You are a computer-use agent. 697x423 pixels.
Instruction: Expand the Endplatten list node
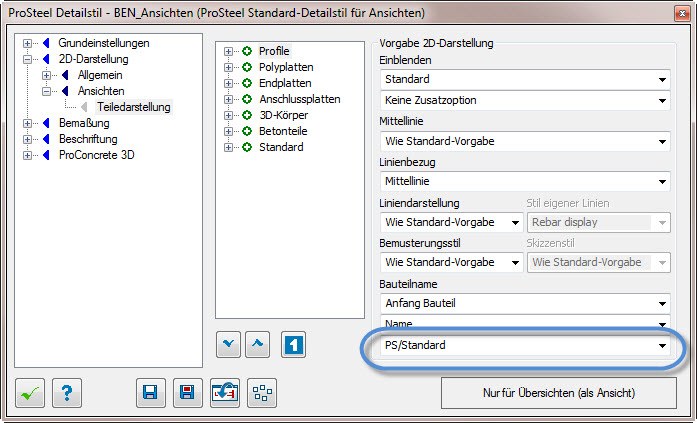pyautogui.click(x=228, y=84)
